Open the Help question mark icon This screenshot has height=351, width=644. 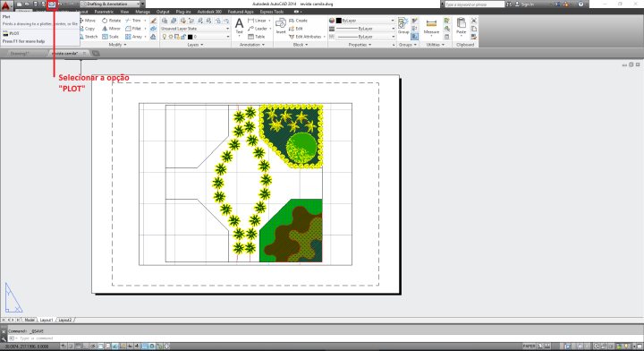580,4
